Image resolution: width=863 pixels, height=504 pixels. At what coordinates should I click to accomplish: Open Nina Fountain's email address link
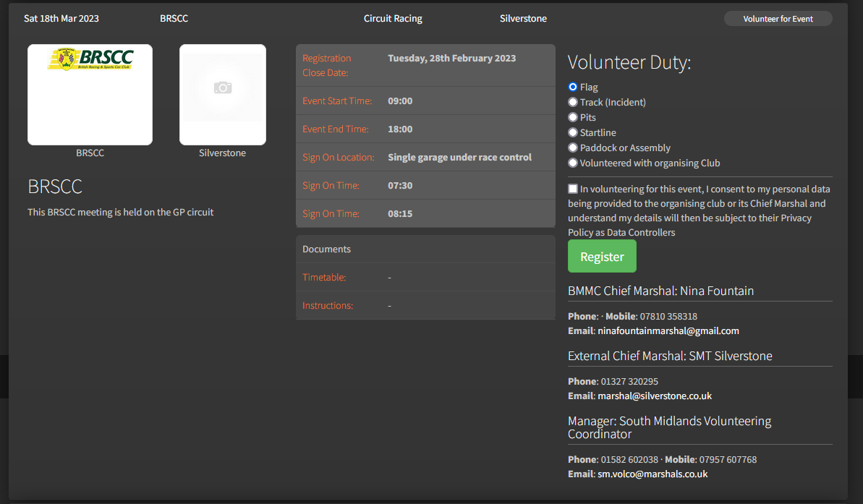coord(668,330)
